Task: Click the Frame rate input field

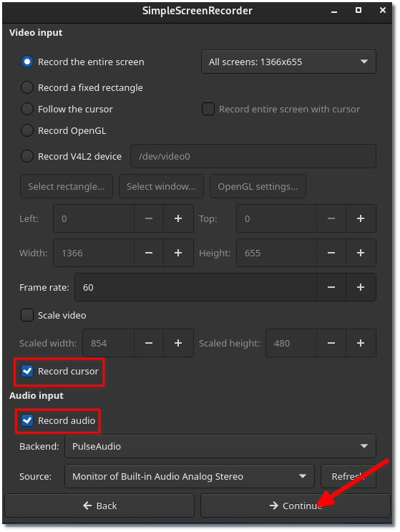Action: pyautogui.click(x=195, y=287)
